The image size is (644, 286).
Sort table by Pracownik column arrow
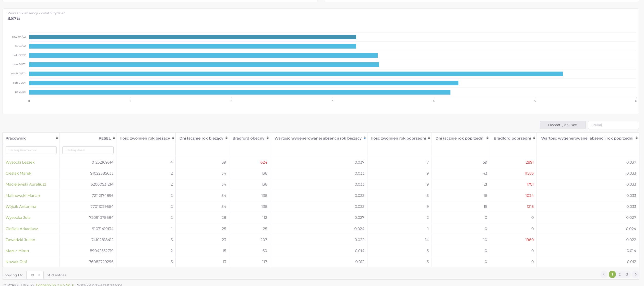[x=57, y=138]
